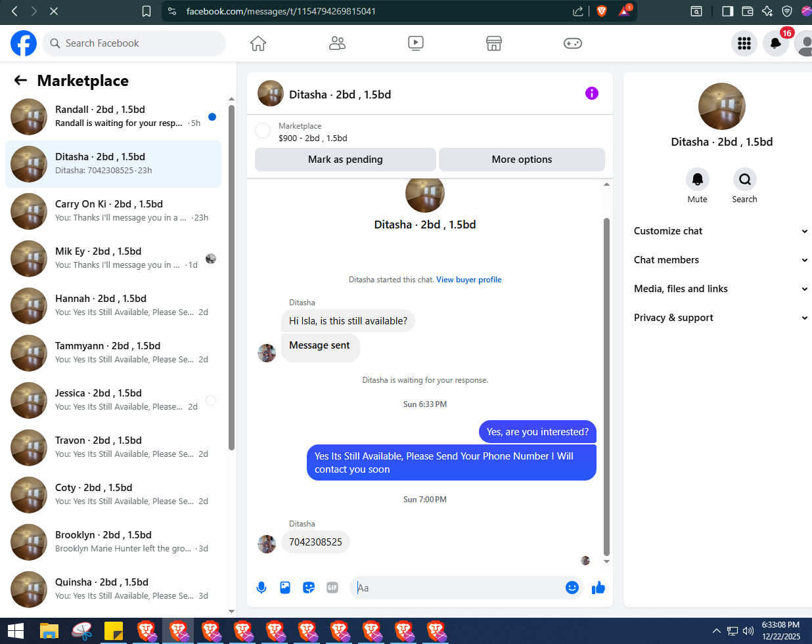Open Windows Start menu
Viewport: 812px width, 644px height.
(x=16, y=631)
